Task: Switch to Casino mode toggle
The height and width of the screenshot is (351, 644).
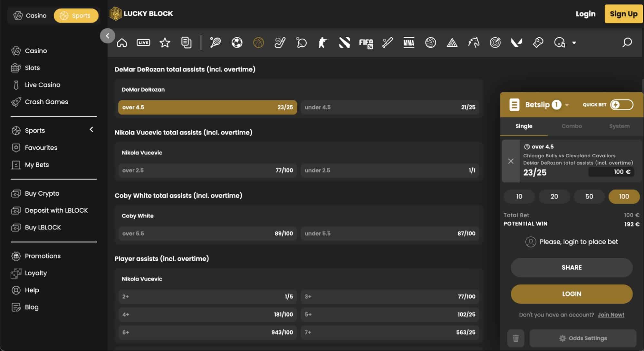Action: click(x=30, y=15)
